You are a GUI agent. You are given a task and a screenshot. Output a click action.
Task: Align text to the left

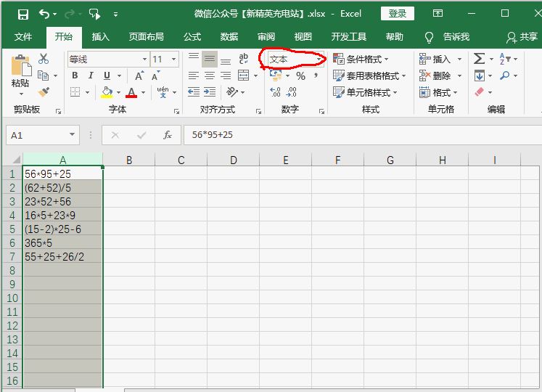coord(194,75)
